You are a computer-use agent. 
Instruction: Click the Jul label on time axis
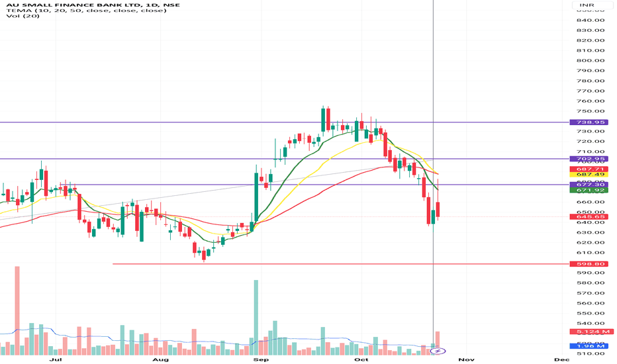tap(56, 359)
